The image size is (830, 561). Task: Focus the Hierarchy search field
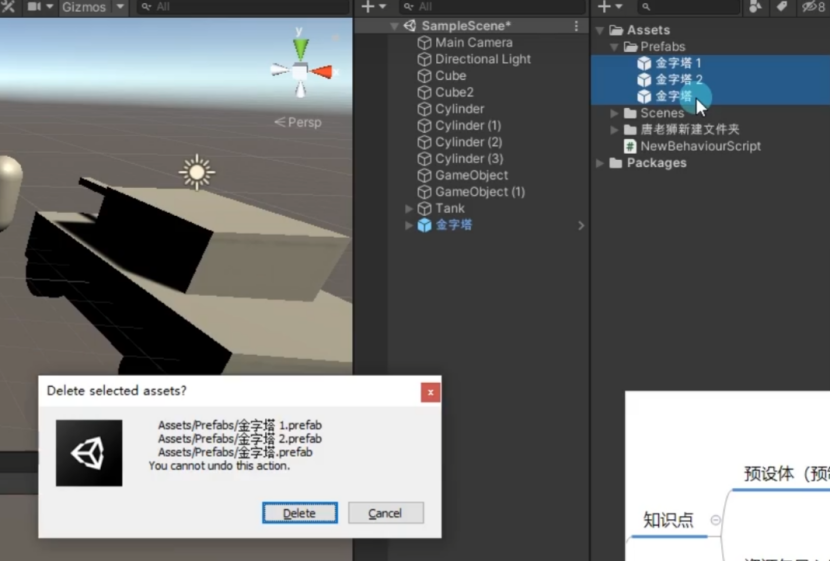[x=492, y=7]
